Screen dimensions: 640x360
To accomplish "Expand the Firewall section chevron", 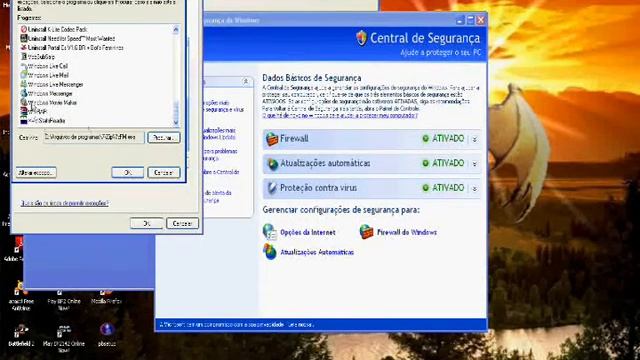I will [x=475, y=139].
